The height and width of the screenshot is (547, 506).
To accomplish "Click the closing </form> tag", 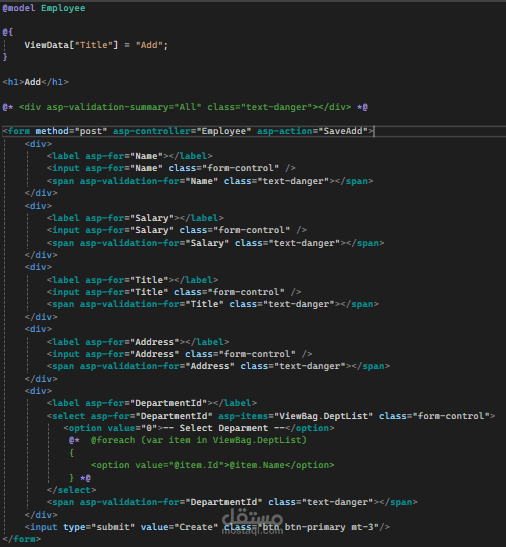I will coord(22,539).
